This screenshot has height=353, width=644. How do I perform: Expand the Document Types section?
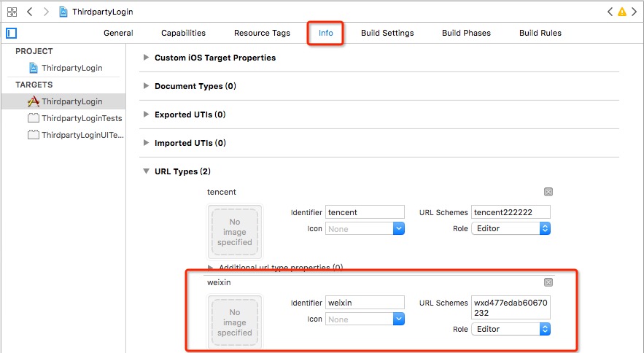[x=147, y=86]
